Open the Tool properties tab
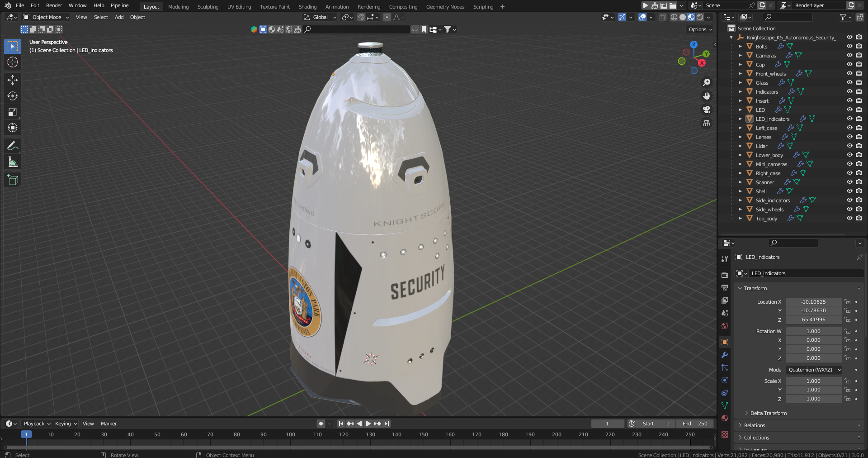The height and width of the screenshot is (458, 868). pos(725,258)
